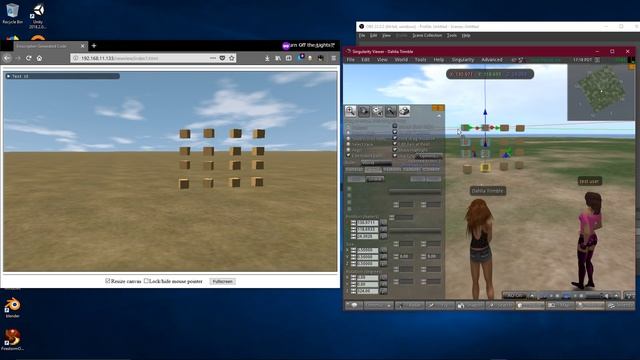Select the Land (bulldozer) build tool

coord(404,111)
